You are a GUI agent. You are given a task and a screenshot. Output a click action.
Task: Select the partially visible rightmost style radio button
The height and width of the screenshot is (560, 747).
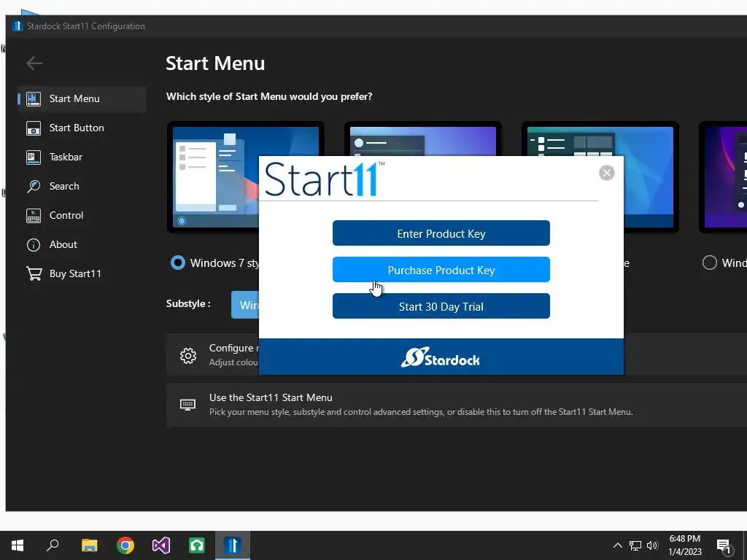709,262
